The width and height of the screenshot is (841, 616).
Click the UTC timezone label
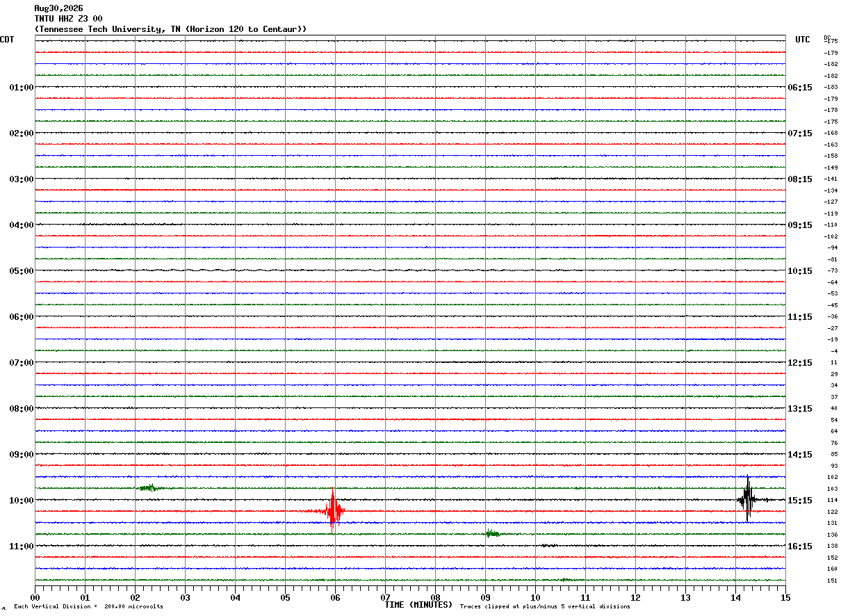point(803,40)
